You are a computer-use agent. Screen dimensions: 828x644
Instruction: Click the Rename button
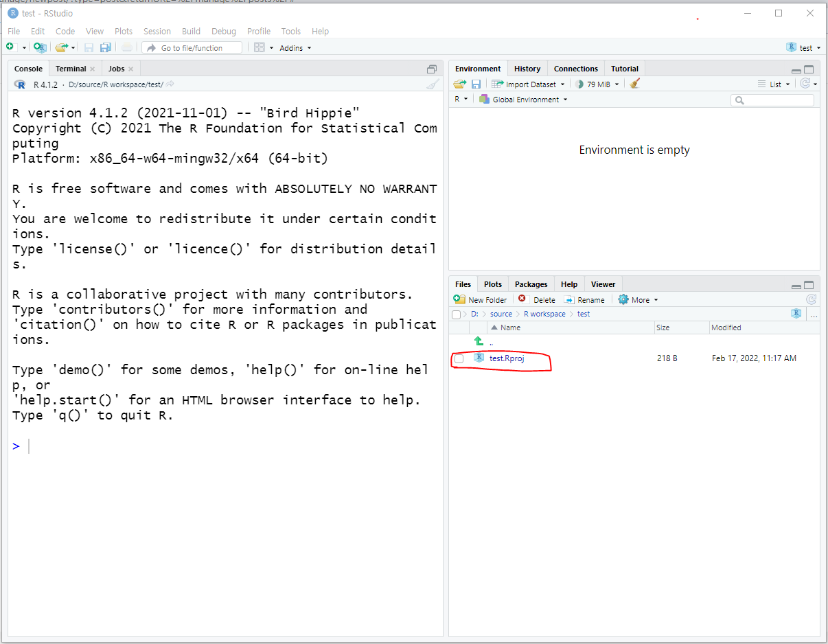click(584, 299)
